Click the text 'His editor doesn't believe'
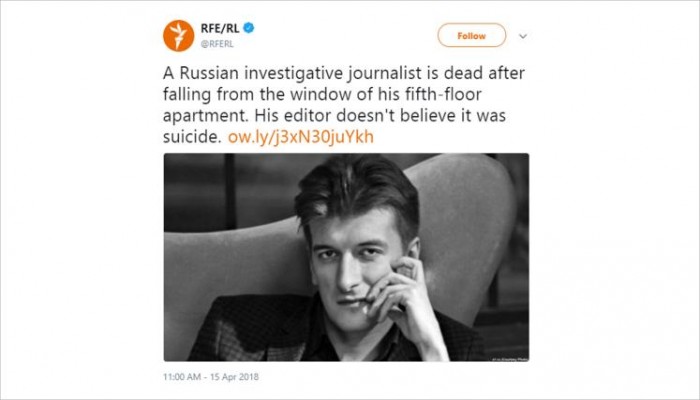Screen dimensions: 700x400 pyautogui.click(x=357, y=116)
